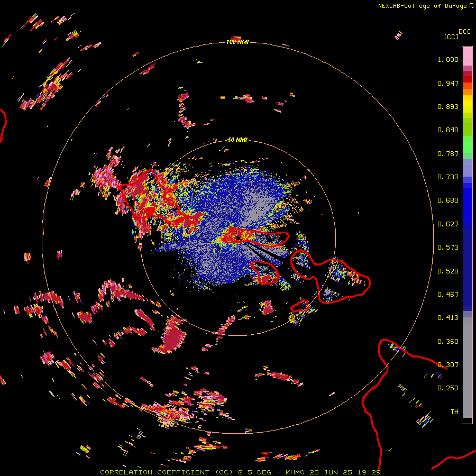Viewport: 476px width, 476px height.
Task: Click the 0.413 color scale label
Action: point(448,318)
